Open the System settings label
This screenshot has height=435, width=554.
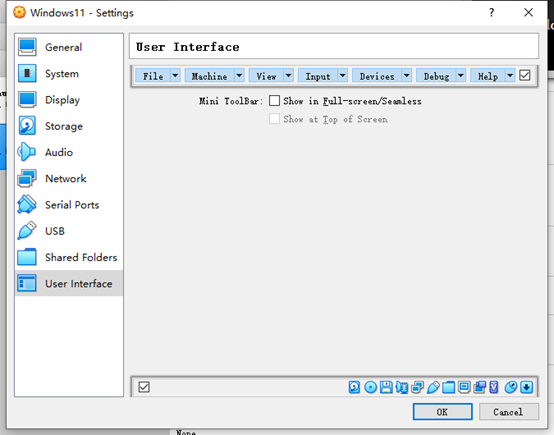pyautogui.click(x=62, y=74)
